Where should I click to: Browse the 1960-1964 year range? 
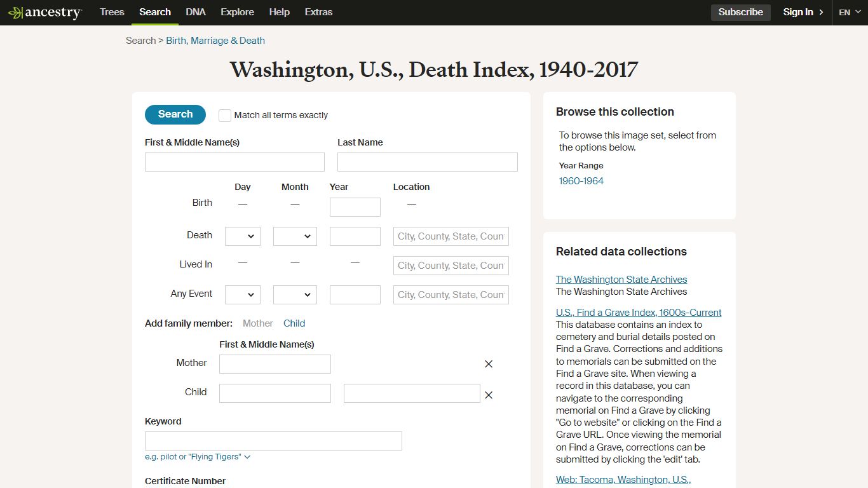(x=581, y=181)
